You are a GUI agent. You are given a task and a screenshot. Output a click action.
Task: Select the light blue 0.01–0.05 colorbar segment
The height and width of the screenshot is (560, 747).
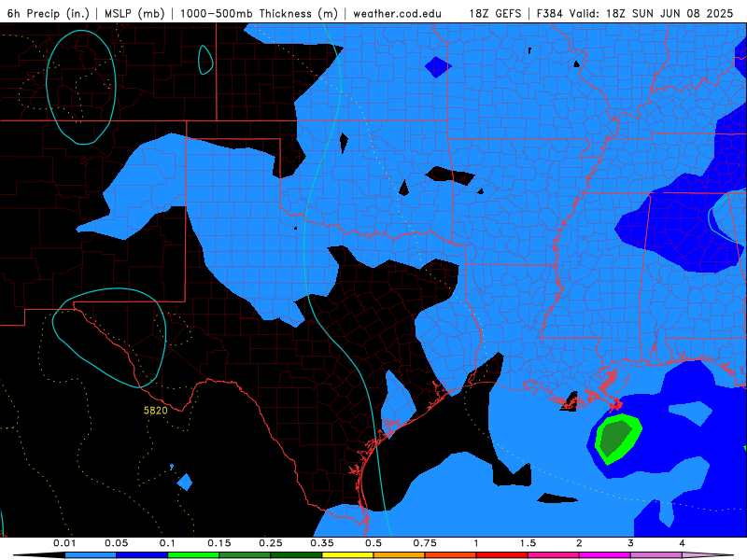pyautogui.click(x=91, y=555)
